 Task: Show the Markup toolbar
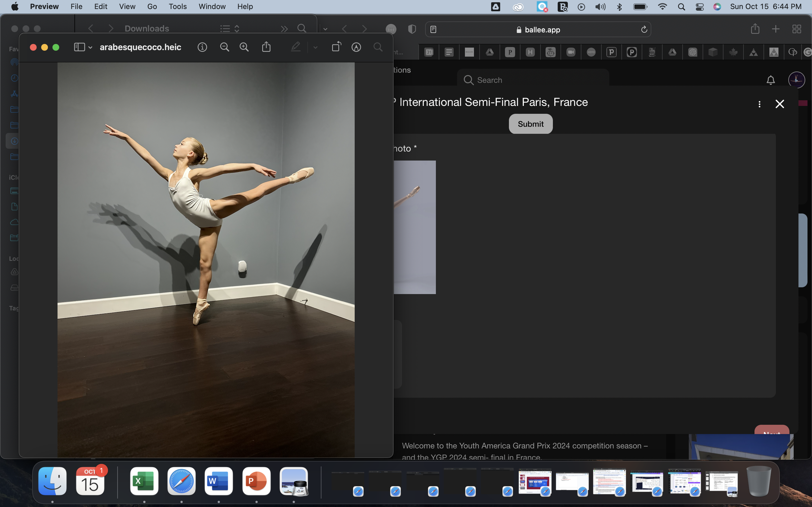[x=356, y=47]
